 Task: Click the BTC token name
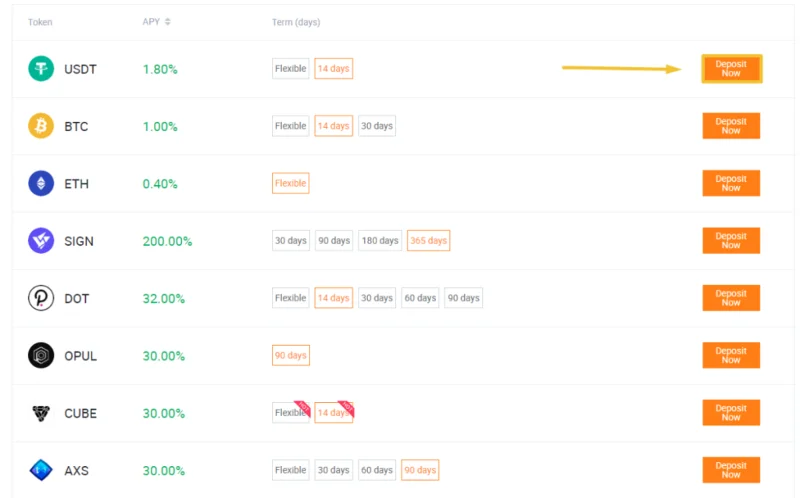tap(76, 126)
